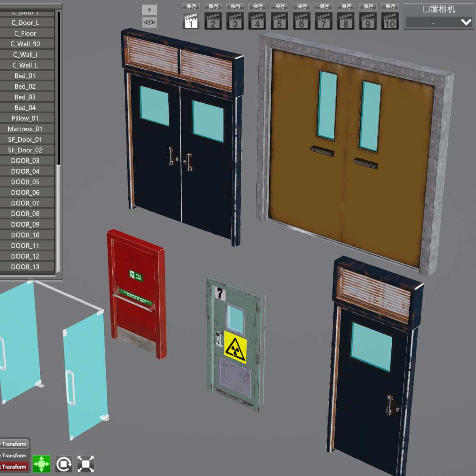The image size is (476, 476).
Task: Select camera slot 2 clapperboard icon
Action: click(213, 21)
